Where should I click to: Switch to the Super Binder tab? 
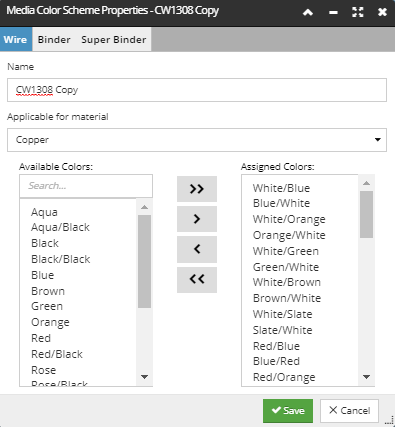(114, 40)
